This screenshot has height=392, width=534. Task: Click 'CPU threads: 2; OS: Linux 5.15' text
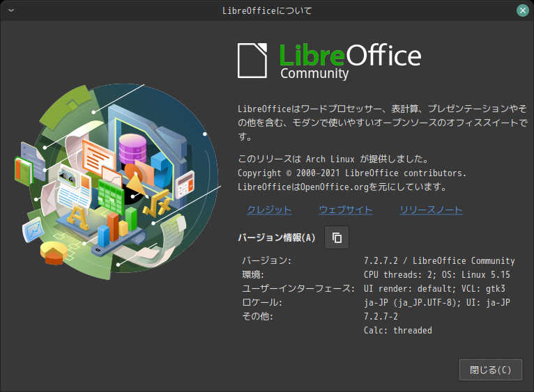click(x=437, y=275)
